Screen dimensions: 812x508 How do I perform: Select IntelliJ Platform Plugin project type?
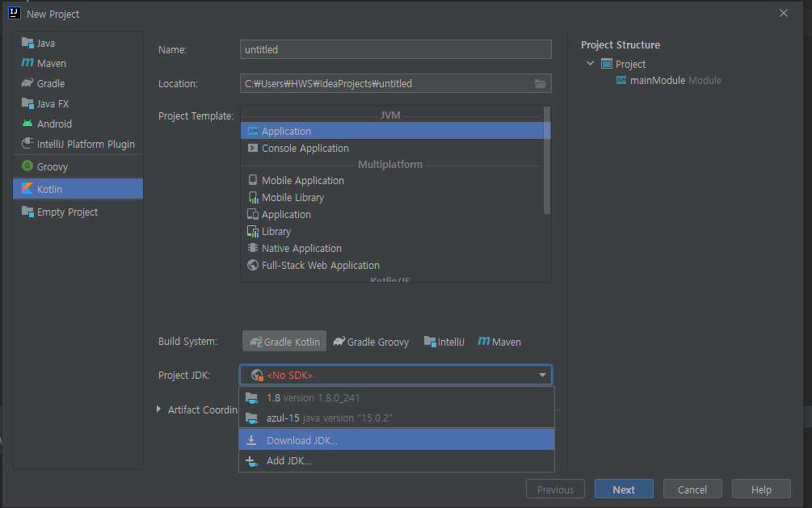click(x=78, y=144)
